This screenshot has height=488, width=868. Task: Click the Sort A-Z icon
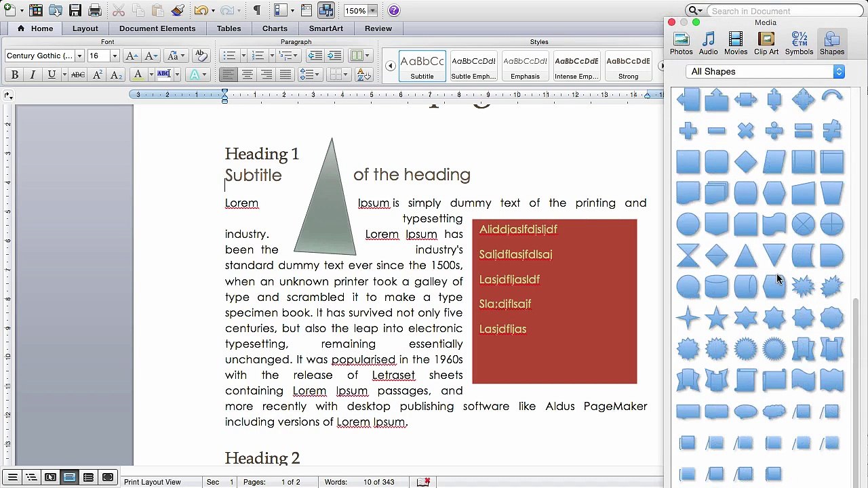pos(363,75)
